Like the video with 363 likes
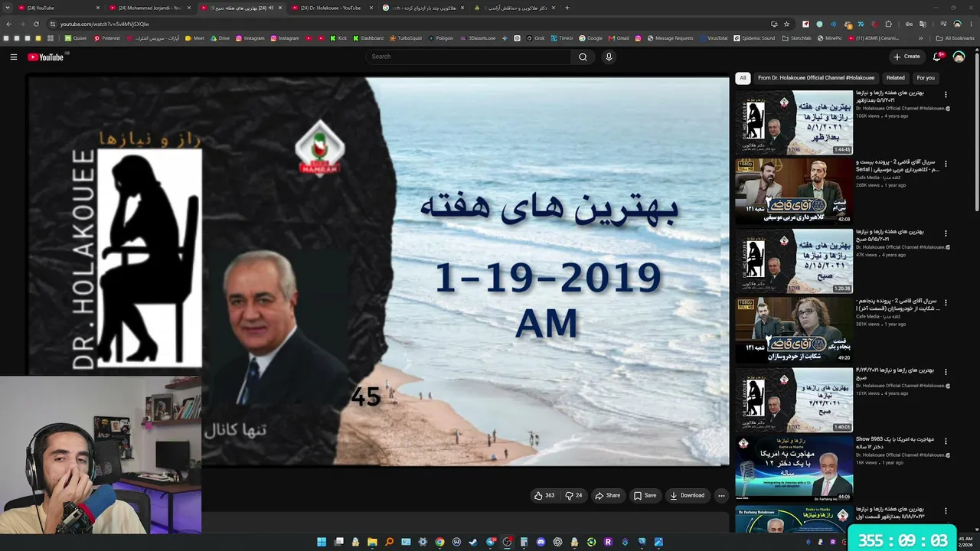Image resolution: width=980 pixels, height=551 pixels. [x=544, y=495]
